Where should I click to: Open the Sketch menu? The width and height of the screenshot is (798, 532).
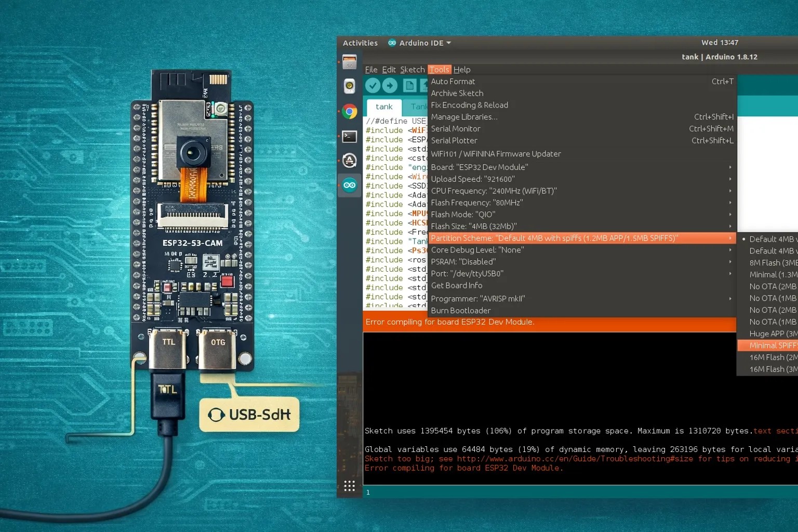(x=412, y=70)
